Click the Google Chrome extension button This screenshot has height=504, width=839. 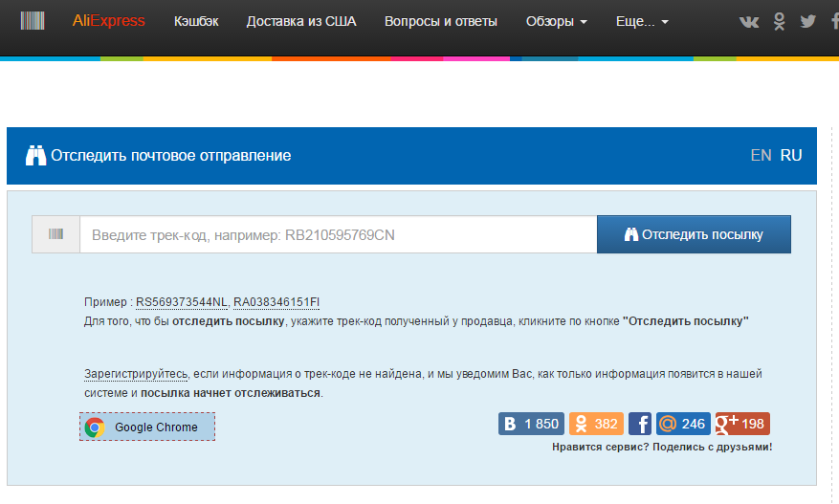click(147, 427)
